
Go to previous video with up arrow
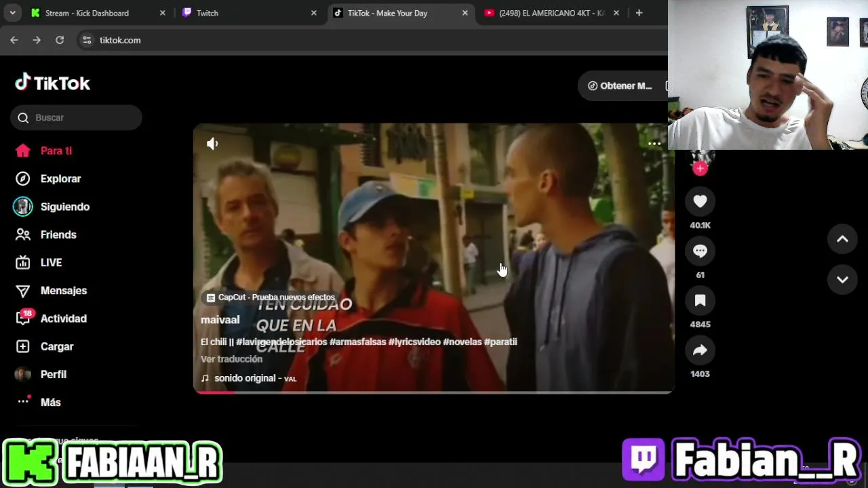click(x=842, y=239)
